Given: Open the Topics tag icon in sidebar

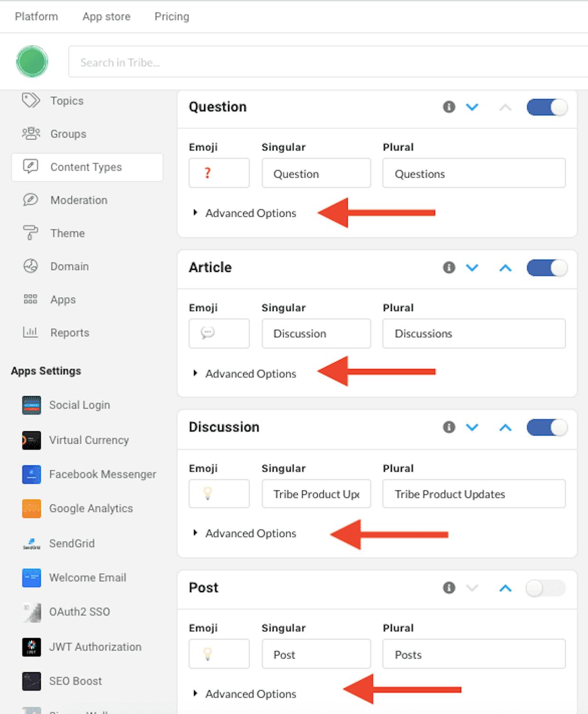Looking at the screenshot, I should pyautogui.click(x=31, y=101).
